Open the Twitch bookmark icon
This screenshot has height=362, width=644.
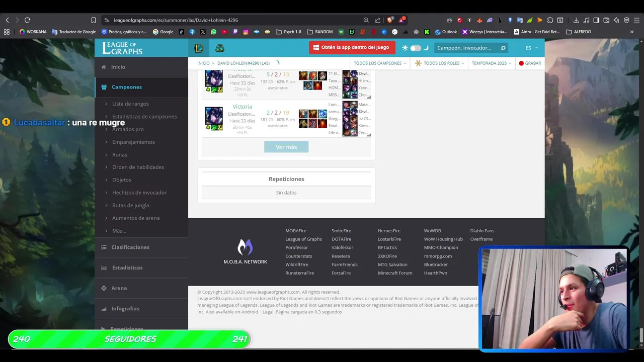tap(235, 32)
